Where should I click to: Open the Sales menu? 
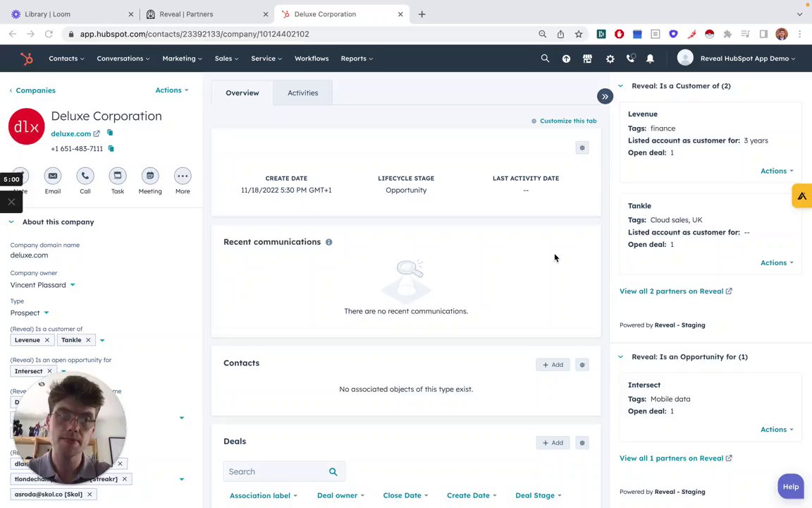227,59
